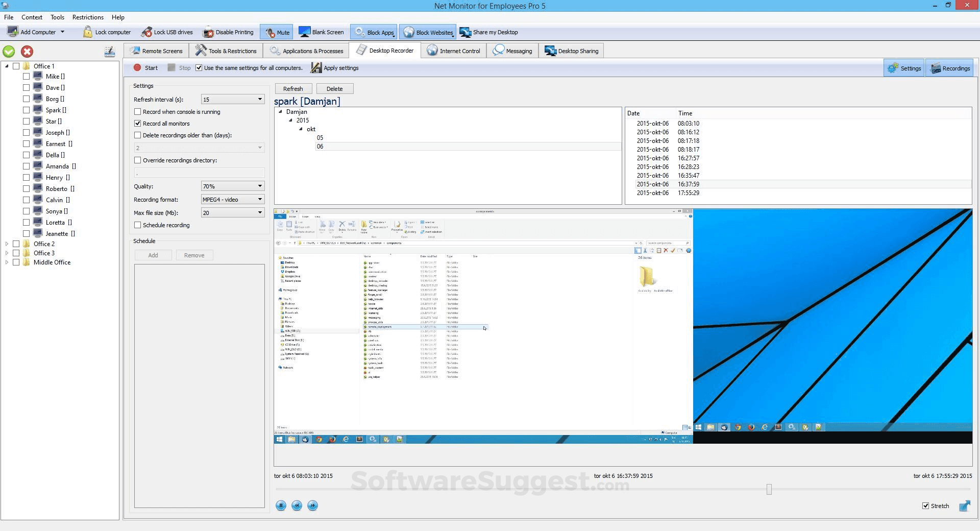This screenshot has height=531, width=980.
Task: Click the Delete recordings button
Action: (x=334, y=89)
